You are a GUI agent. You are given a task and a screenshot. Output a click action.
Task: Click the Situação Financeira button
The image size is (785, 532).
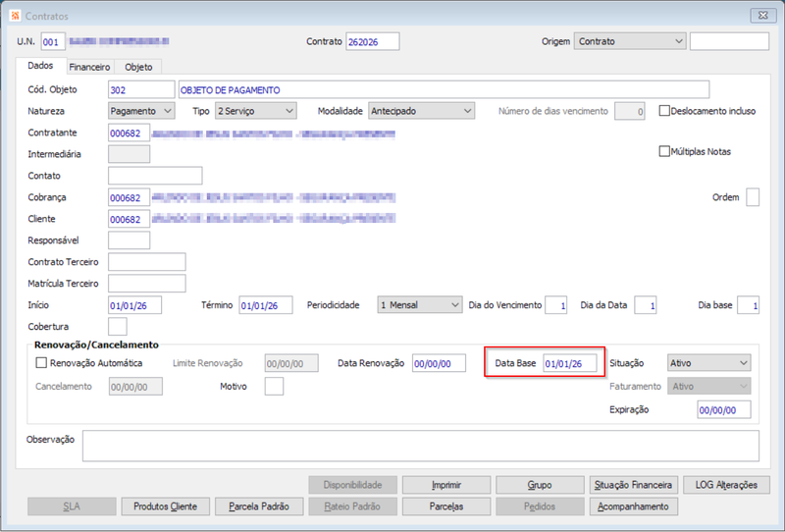[633, 485]
